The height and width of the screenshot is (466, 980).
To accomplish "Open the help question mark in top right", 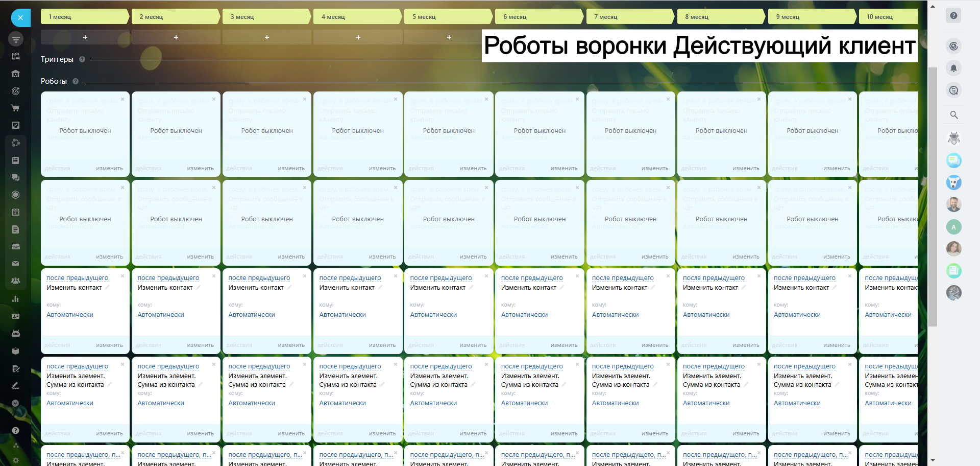I will click(x=953, y=16).
